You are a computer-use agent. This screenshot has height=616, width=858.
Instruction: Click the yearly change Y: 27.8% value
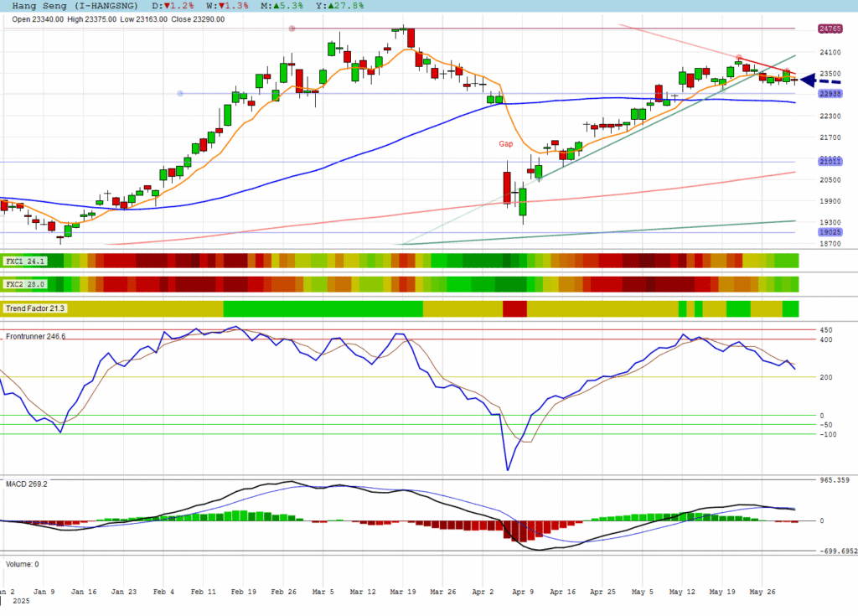pos(339,6)
